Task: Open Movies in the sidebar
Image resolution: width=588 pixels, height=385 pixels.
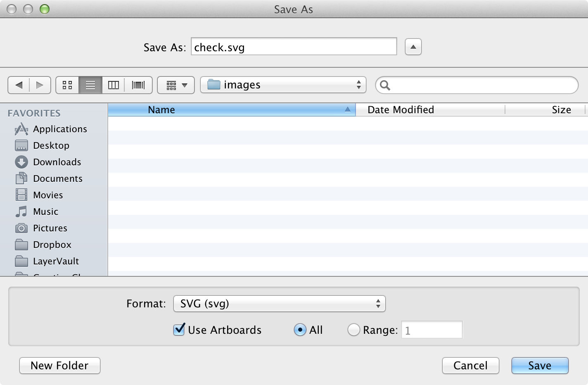Action: (x=39, y=195)
